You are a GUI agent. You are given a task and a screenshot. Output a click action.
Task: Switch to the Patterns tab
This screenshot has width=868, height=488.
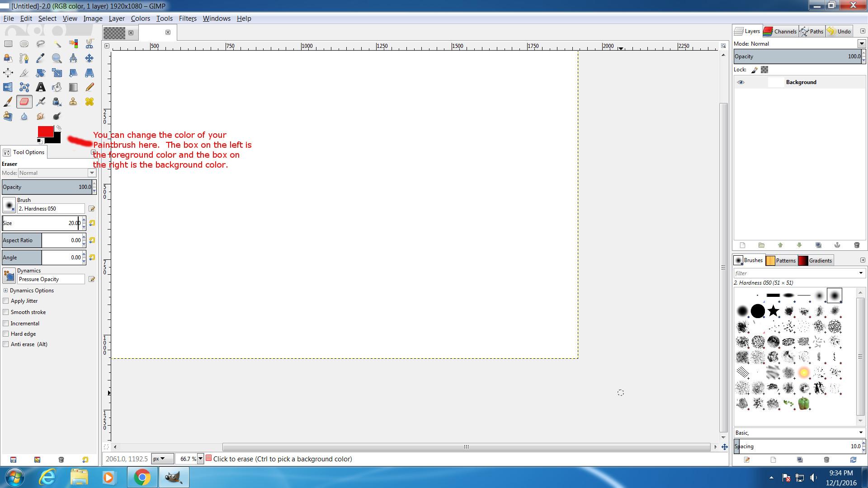coord(781,261)
